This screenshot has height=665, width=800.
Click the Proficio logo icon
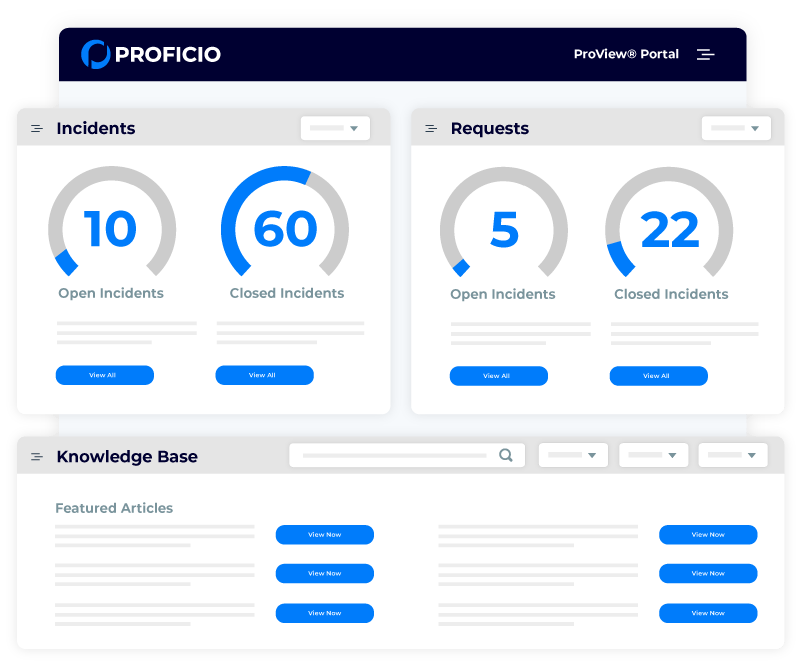tap(95, 54)
